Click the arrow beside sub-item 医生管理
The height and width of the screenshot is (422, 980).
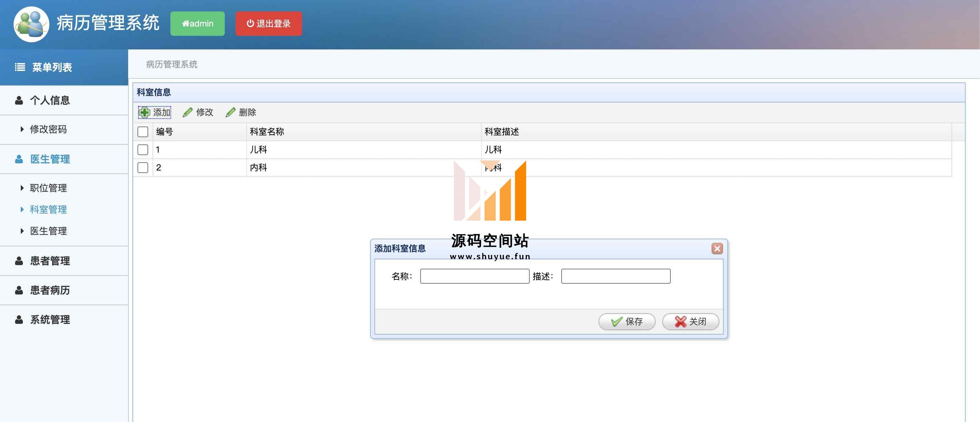[22, 231]
